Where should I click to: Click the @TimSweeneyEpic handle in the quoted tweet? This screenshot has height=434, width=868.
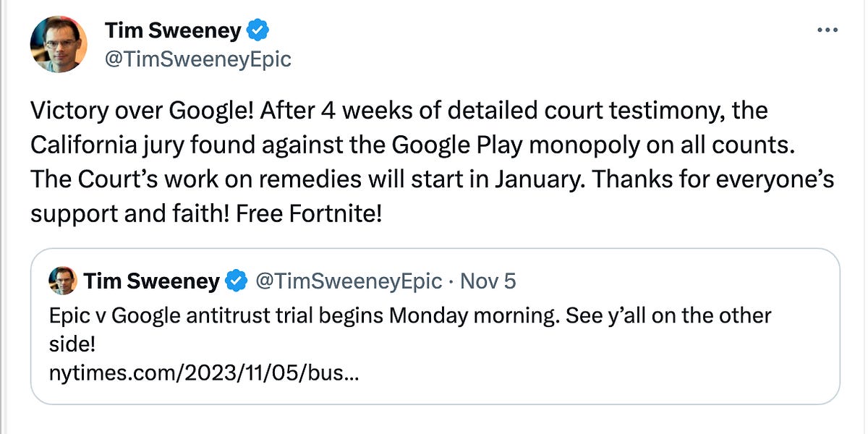[349, 281]
